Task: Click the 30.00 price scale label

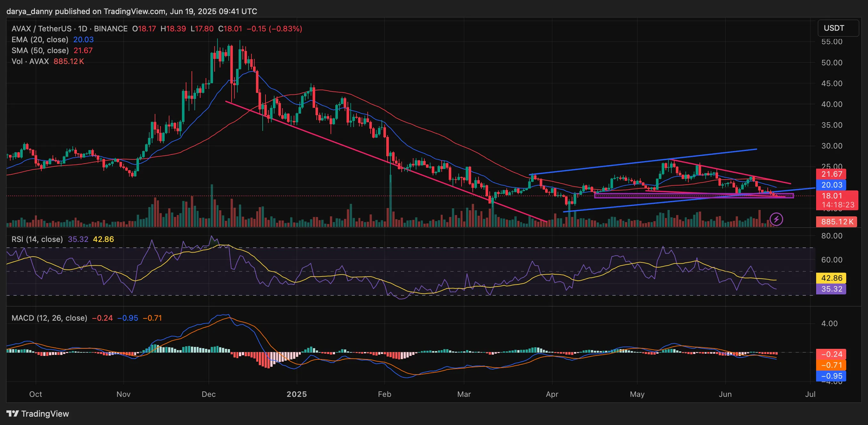Action: pos(831,146)
